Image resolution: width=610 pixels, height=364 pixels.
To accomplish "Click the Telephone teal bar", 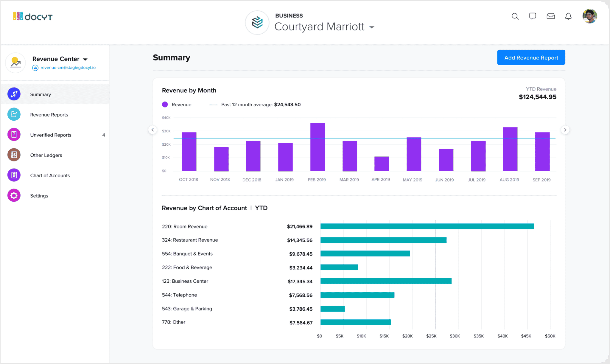I will (x=357, y=295).
